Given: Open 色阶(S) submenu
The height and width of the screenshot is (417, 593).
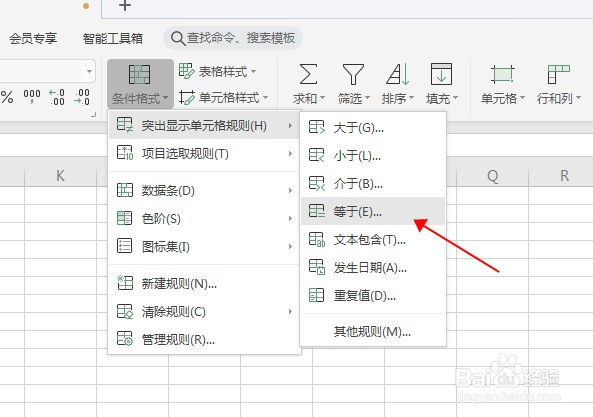Looking at the screenshot, I should [204, 219].
